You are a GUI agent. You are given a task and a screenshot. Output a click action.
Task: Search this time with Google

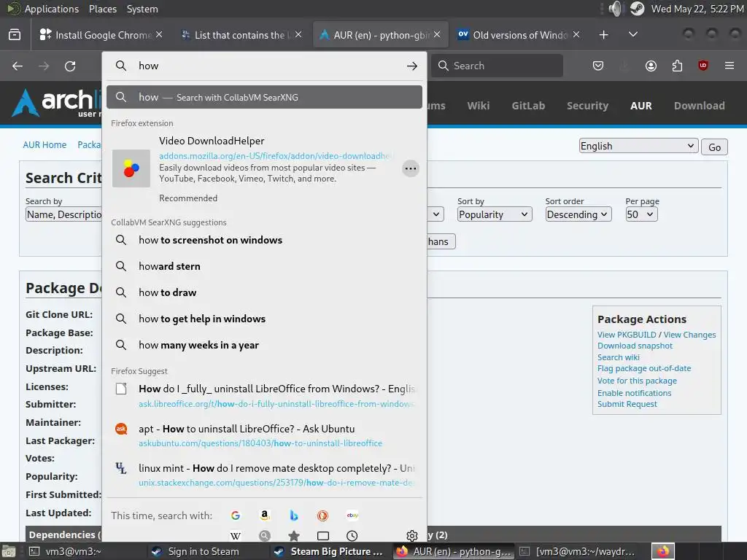point(236,516)
